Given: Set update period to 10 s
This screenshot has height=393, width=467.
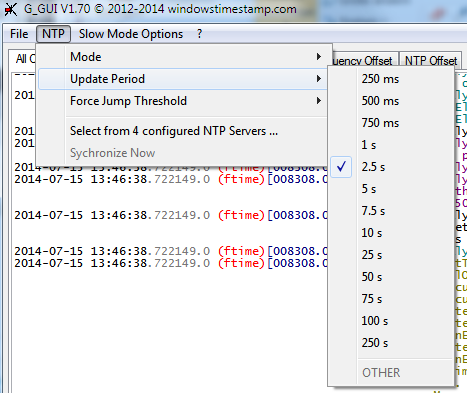Looking at the screenshot, I should click(391, 233).
